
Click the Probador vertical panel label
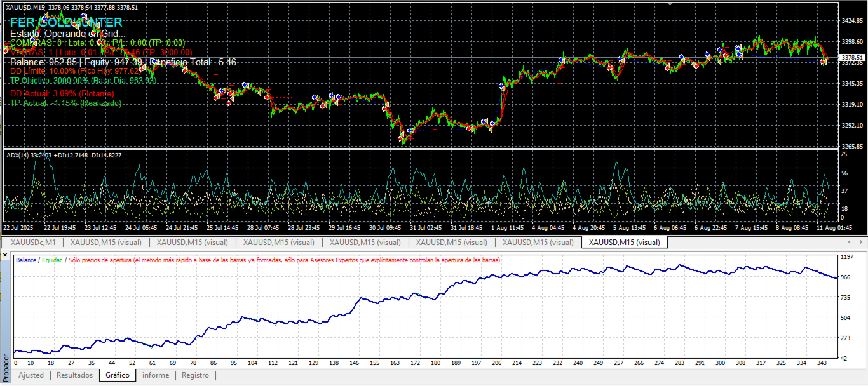(x=6, y=368)
